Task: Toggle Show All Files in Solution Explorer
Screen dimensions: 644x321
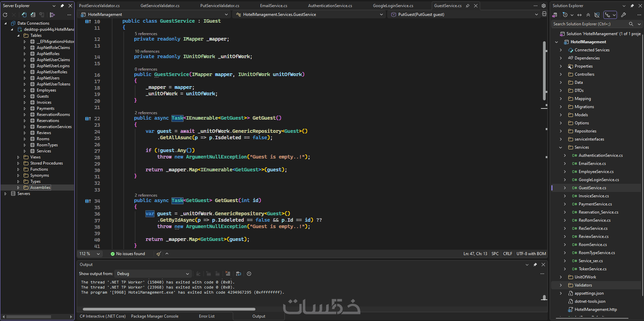Action: coord(597,15)
